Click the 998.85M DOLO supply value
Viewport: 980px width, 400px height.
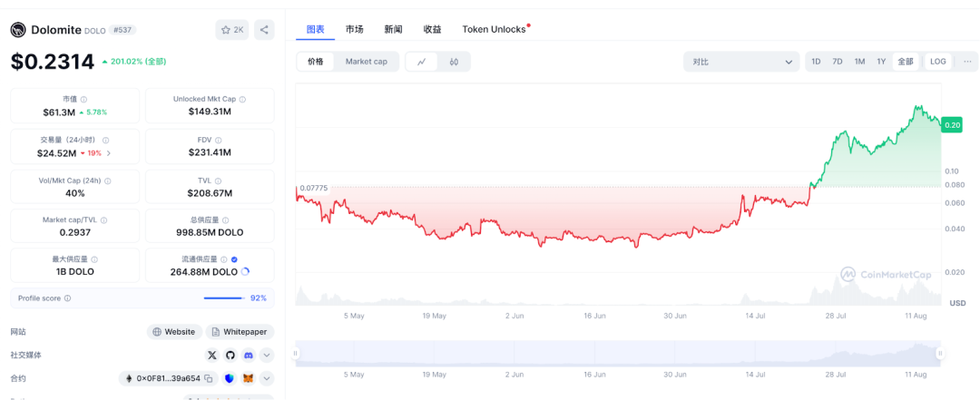[x=210, y=232]
